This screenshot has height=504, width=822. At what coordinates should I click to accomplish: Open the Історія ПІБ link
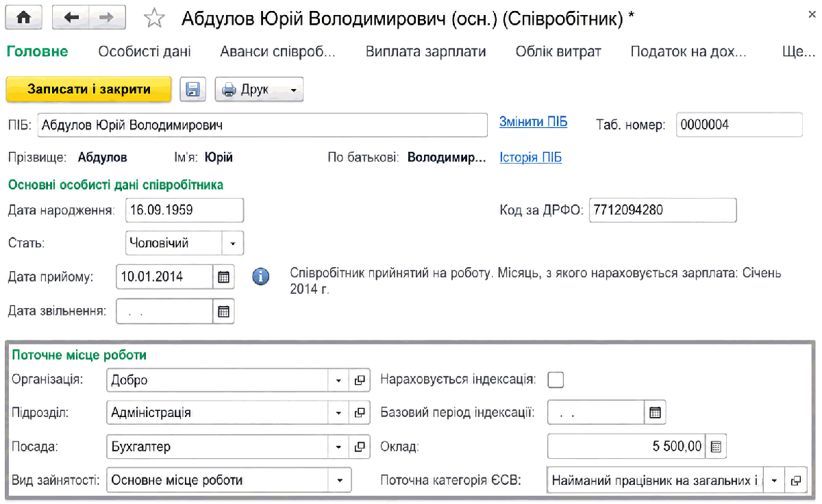(531, 157)
